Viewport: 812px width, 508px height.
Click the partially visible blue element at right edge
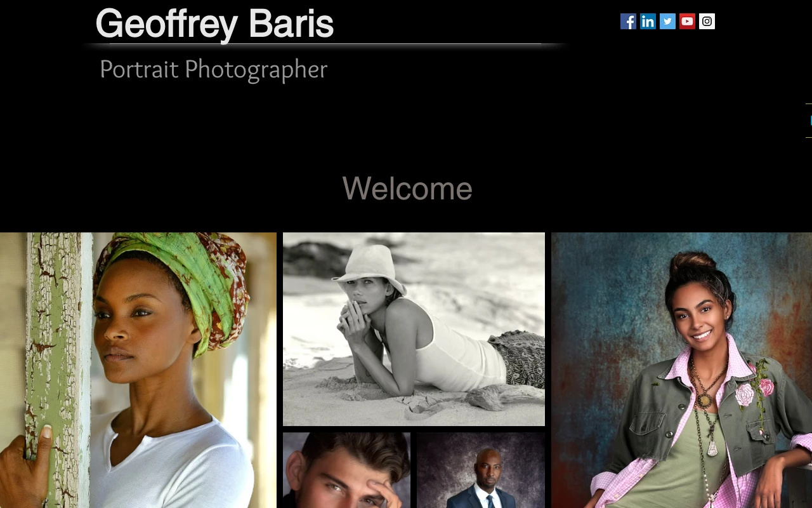point(809,121)
